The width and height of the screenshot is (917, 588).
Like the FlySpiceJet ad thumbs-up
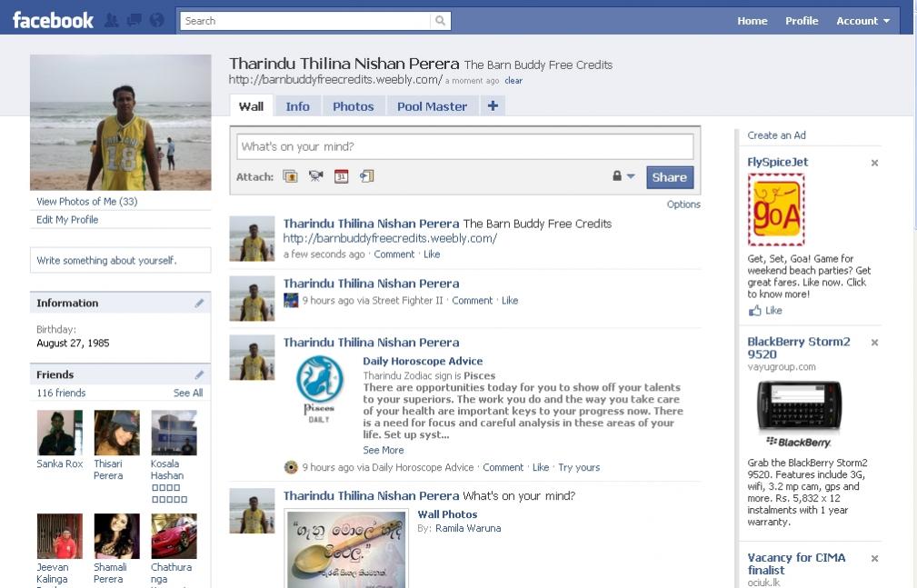point(765,311)
